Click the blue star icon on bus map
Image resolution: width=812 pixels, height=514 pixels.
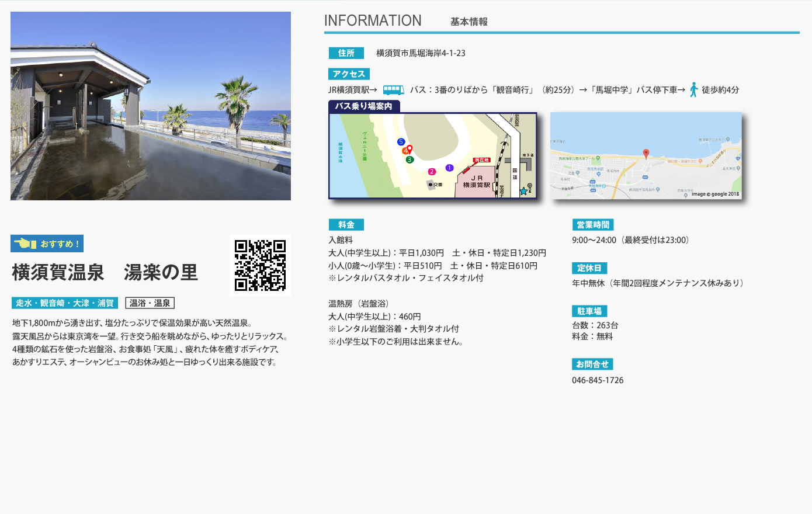pyautogui.click(x=523, y=191)
